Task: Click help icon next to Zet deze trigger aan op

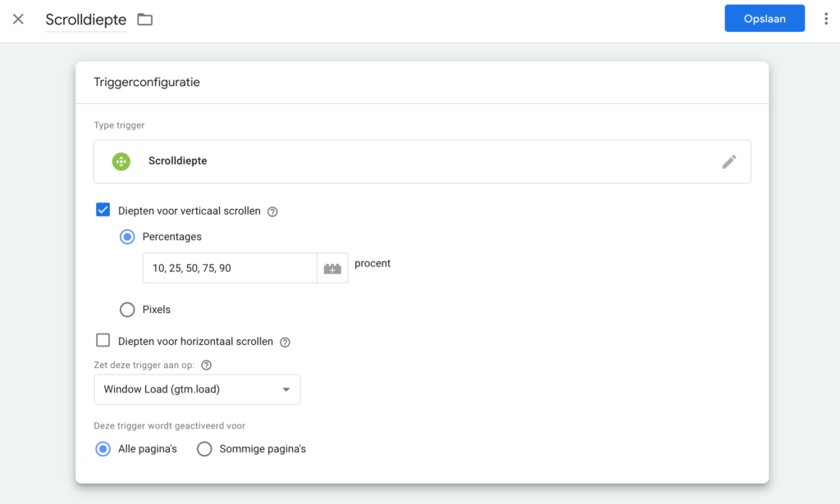Action: 207,366
